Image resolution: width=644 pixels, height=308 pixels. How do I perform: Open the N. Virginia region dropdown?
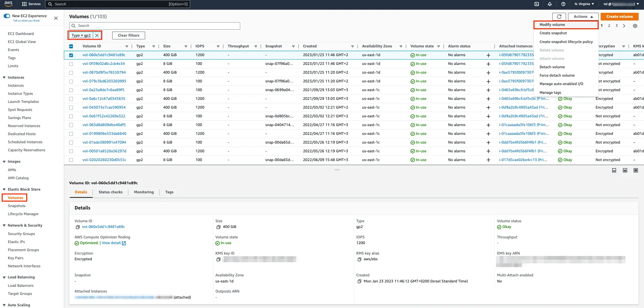[x=584, y=4]
